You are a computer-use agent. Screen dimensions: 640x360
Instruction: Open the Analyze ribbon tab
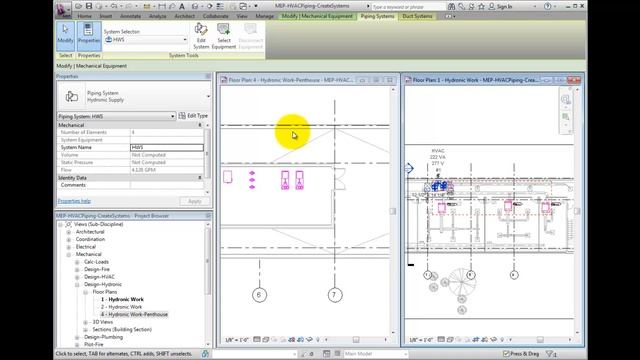click(x=157, y=16)
